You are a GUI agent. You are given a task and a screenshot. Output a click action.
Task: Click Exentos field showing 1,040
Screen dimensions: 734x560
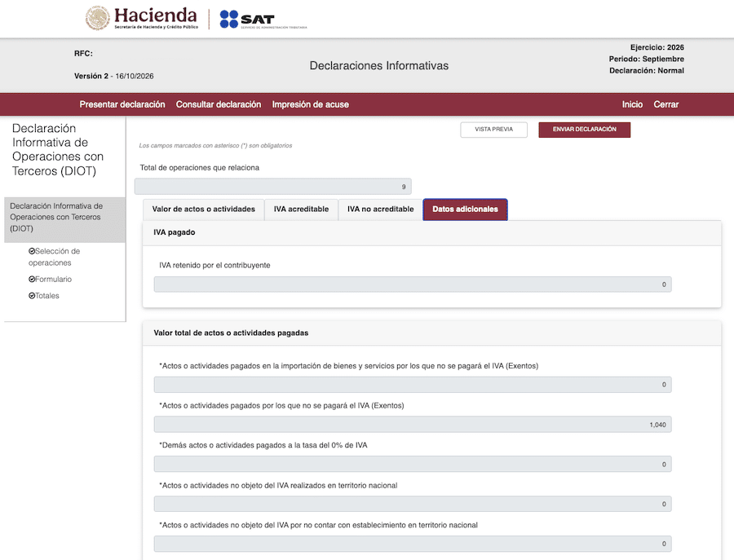413,425
